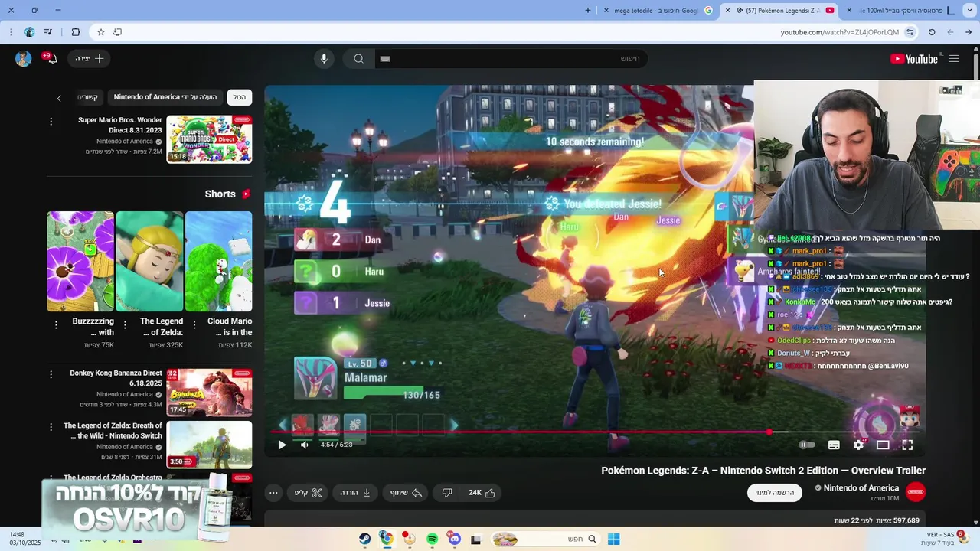Search by voice with microphone
This screenshot has width=980, height=551.
point(324,59)
